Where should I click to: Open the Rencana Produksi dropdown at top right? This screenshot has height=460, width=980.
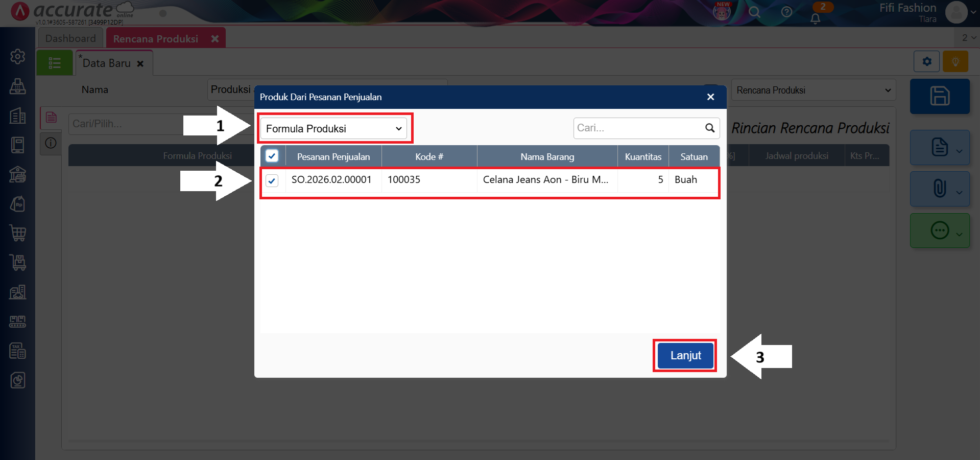pyautogui.click(x=813, y=90)
